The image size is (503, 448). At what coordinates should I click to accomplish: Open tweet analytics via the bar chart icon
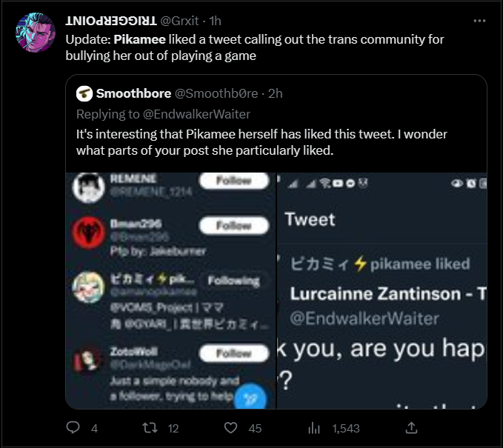[314, 428]
